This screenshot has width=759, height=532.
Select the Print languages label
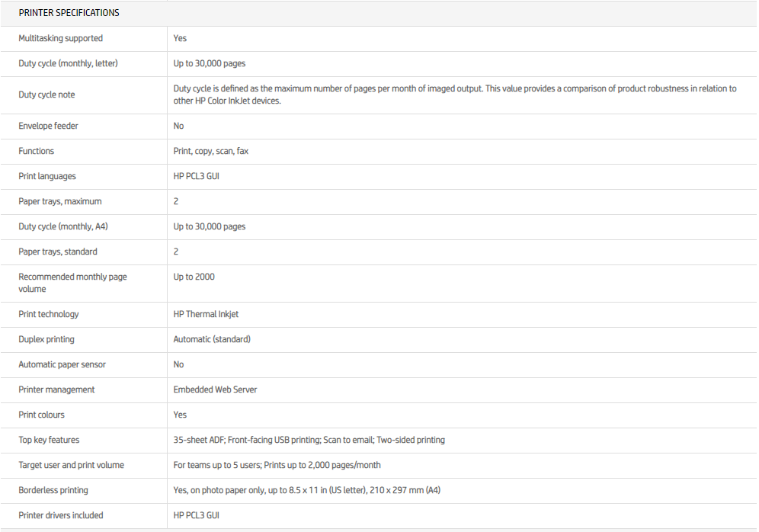[x=47, y=176]
